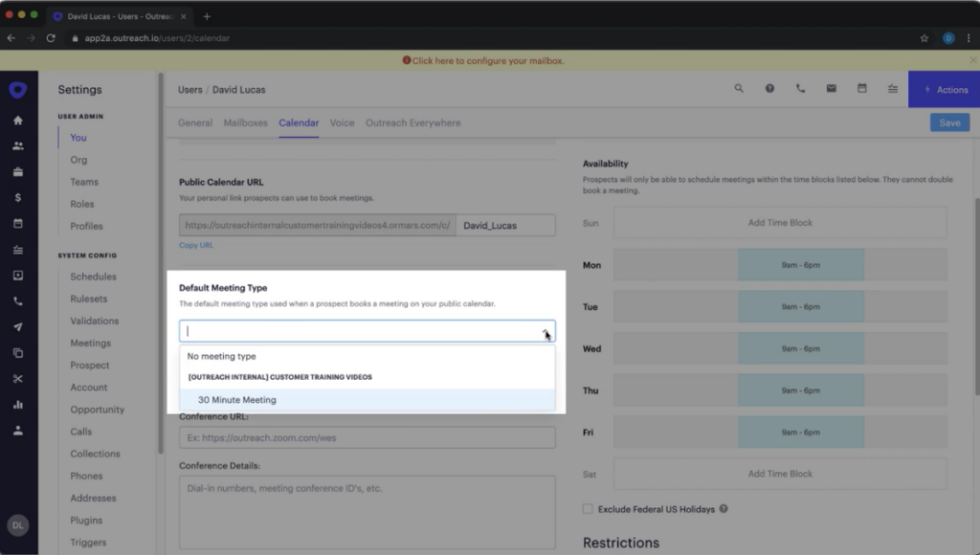Click the Save button
980x555 pixels.
point(949,123)
